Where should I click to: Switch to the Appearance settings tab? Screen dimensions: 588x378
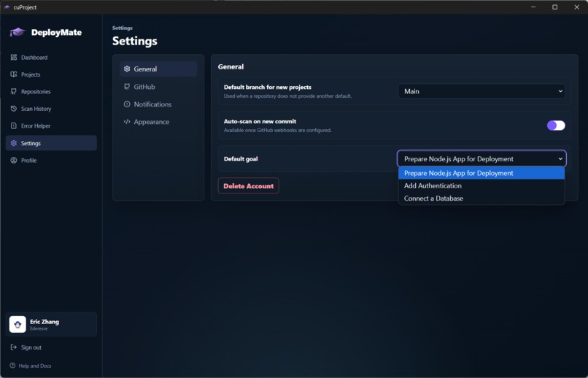(158, 122)
